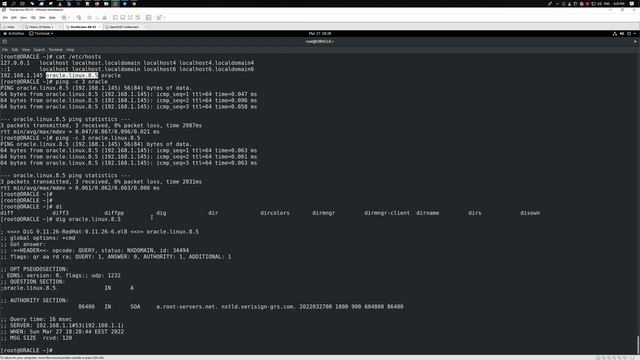The height and width of the screenshot is (360, 640).
Task: Open Windows taskbar search
Action: click(x=13, y=4)
